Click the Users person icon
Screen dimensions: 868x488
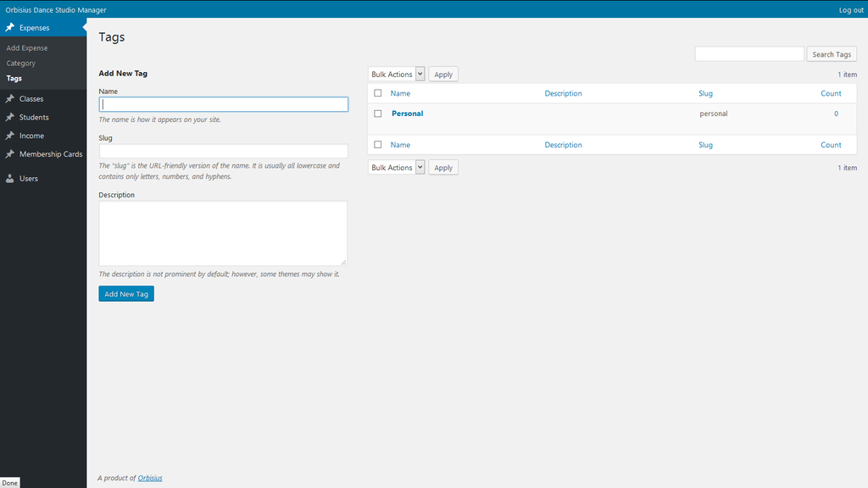point(10,178)
